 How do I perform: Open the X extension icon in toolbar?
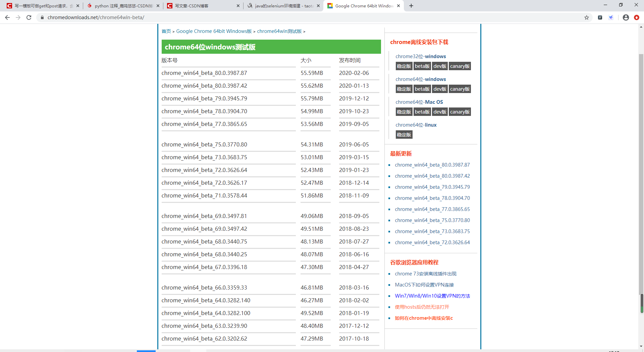(x=600, y=17)
